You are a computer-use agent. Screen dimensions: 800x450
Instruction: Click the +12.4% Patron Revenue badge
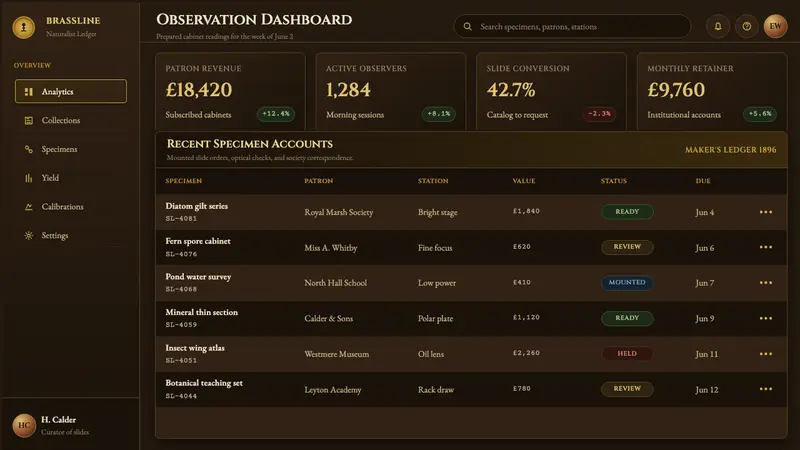point(276,114)
